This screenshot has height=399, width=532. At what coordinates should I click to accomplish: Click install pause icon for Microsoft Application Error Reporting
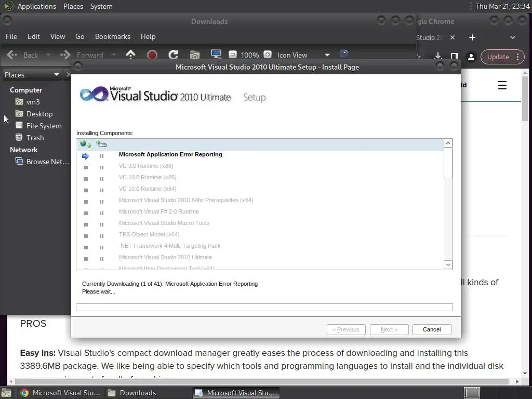coord(101,156)
